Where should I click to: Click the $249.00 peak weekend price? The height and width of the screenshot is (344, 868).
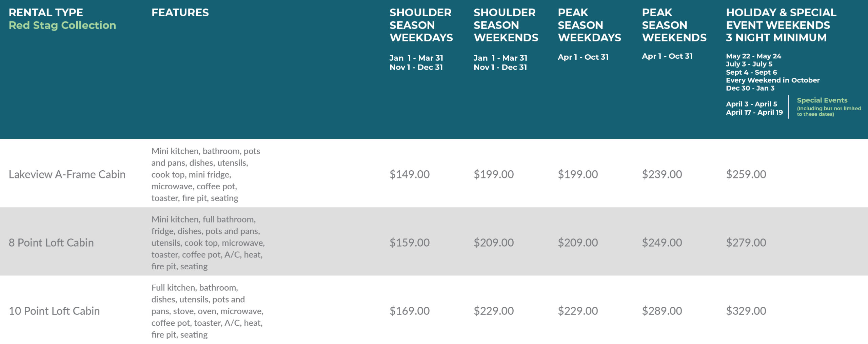pos(662,243)
